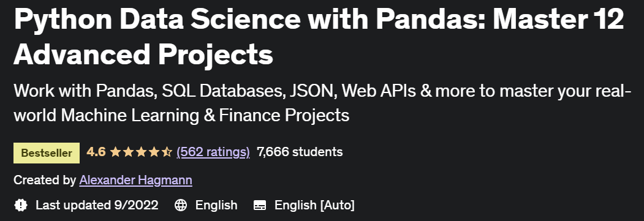
Task: Click the first rating star
Action: tap(115, 152)
